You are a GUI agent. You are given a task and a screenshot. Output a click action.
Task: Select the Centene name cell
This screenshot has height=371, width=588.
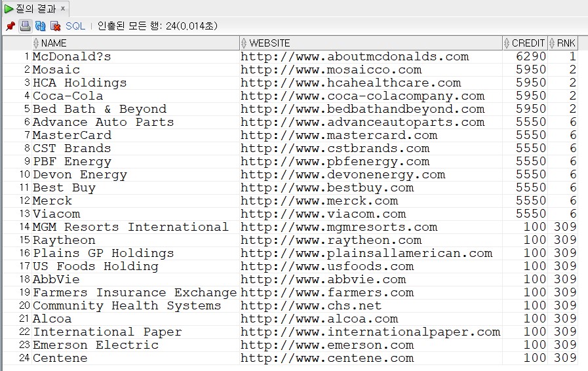pos(136,359)
